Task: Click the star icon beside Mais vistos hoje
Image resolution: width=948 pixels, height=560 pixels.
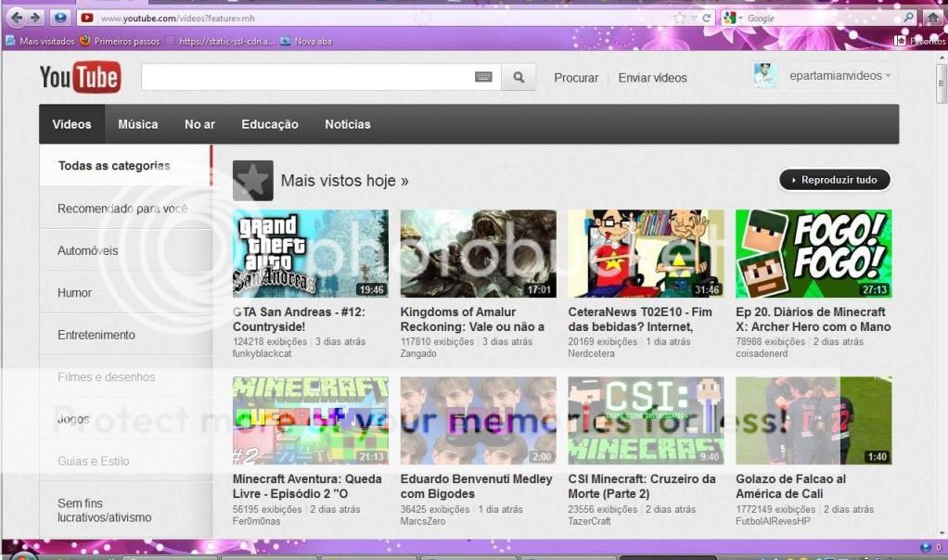Action: coord(252,181)
